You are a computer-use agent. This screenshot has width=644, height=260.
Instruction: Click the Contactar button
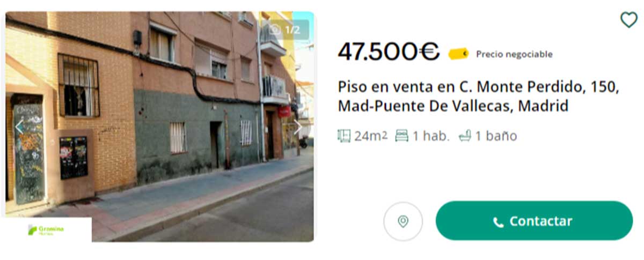(x=534, y=221)
